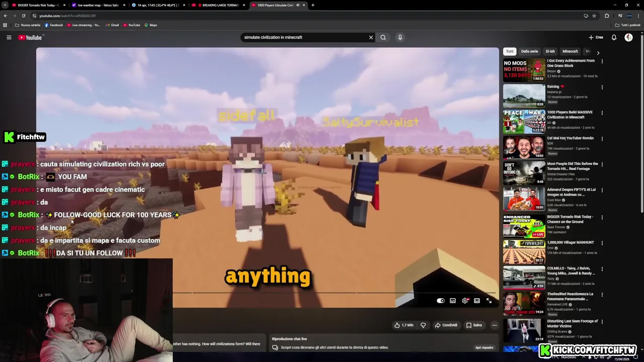Open options for 'Cel Mai Hot YouTuber Român'
Screen dimensions: 644x362
(602, 139)
